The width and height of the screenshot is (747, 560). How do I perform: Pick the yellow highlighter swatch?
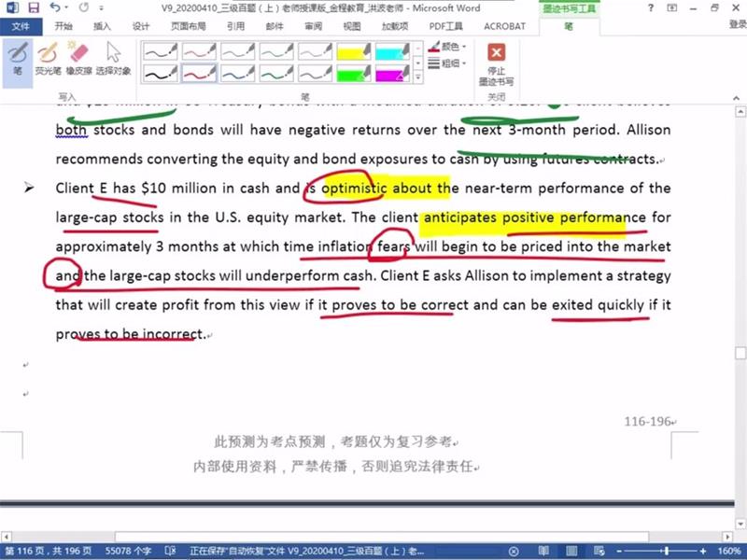coord(354,51)
